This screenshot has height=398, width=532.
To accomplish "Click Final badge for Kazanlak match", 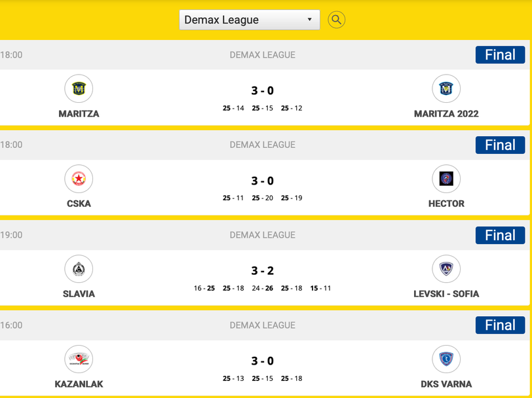I will pos(500,325).
